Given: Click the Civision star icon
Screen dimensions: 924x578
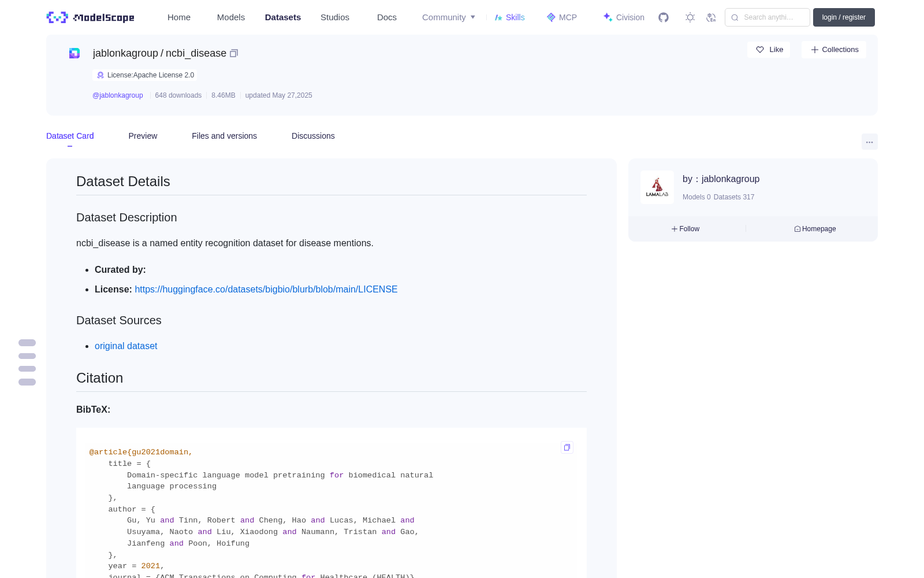Looking at the screenshot, I should click(608, 17).
